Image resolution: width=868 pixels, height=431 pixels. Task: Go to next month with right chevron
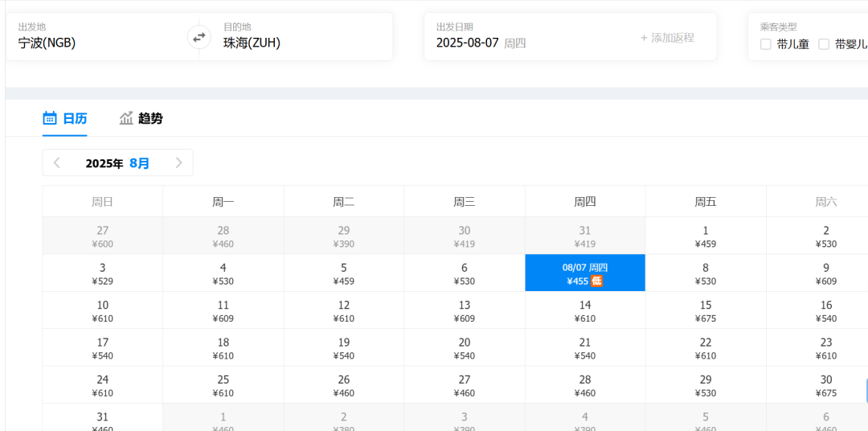coord(178,163)
